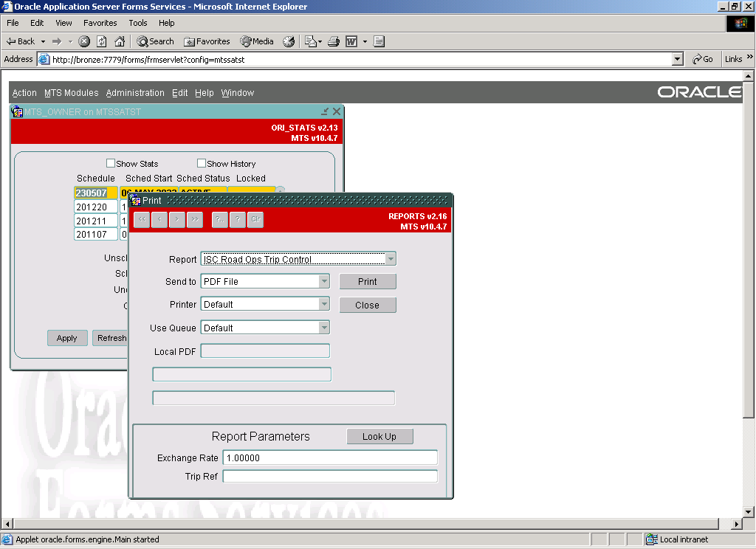Open the IE Tools menu

pos(138,23)
